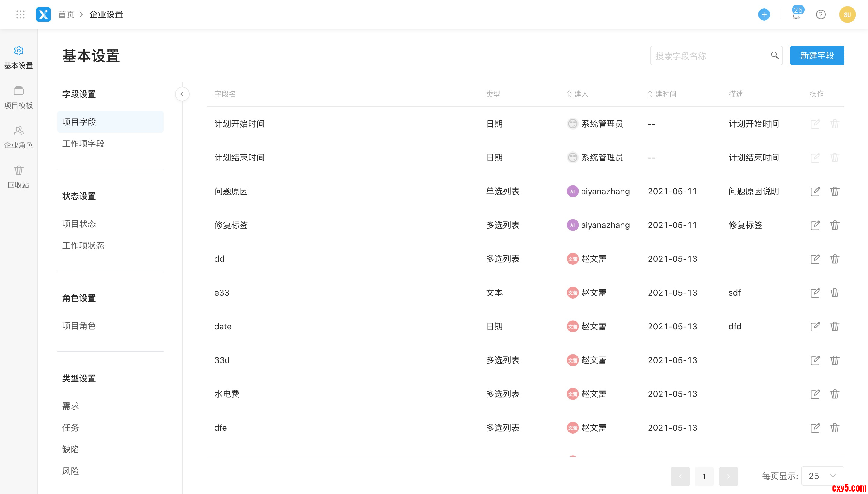Delete the 修复标签 field row
This screenshot has height=494, width=868.
(x=834, y=225)
